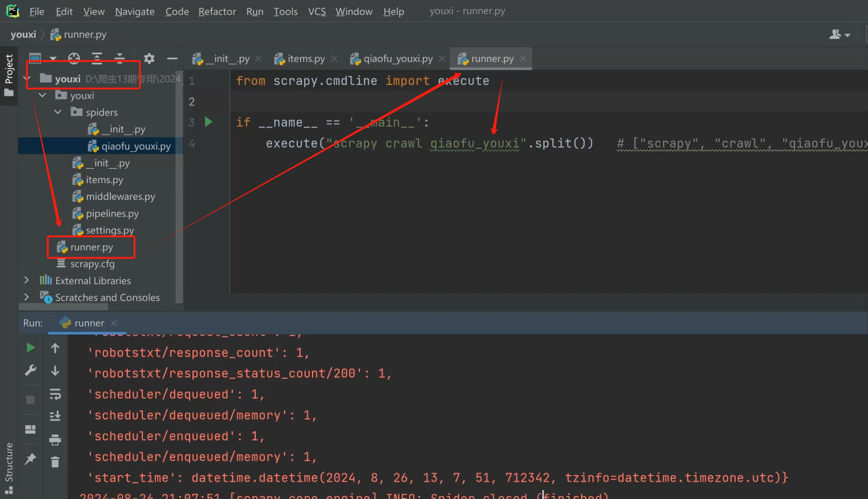Select items.py in project tree
The image size is (868, 499).
[x=97, y=179]
